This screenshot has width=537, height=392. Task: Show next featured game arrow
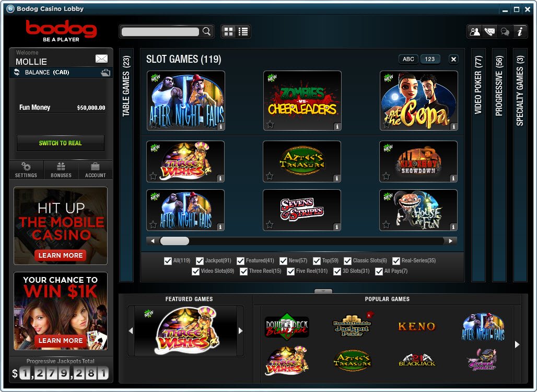[x=240, y=331]
